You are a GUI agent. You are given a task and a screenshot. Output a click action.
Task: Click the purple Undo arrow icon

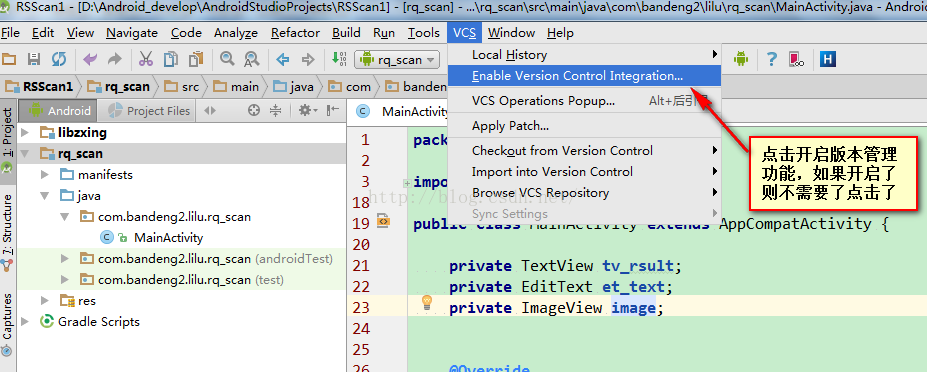[90, 59]
